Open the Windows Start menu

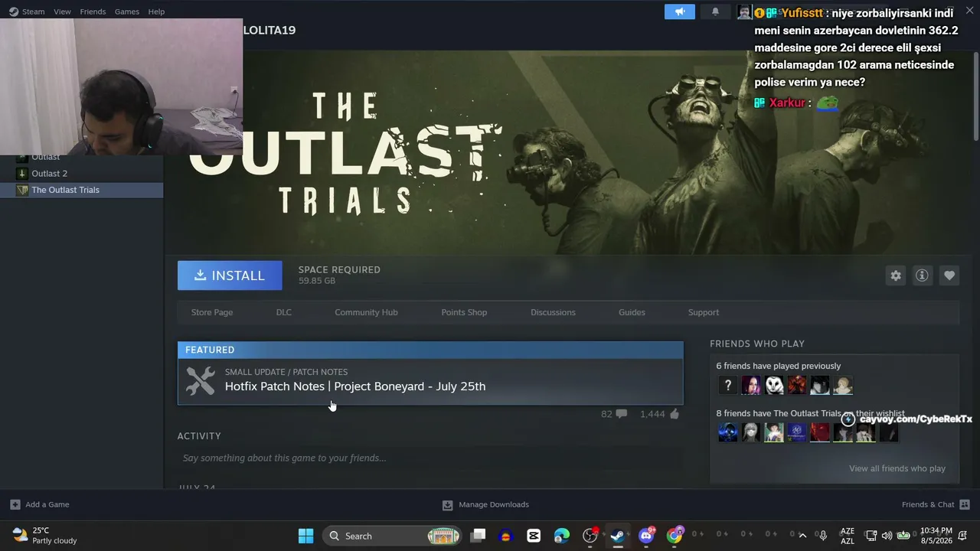[305, 536]
